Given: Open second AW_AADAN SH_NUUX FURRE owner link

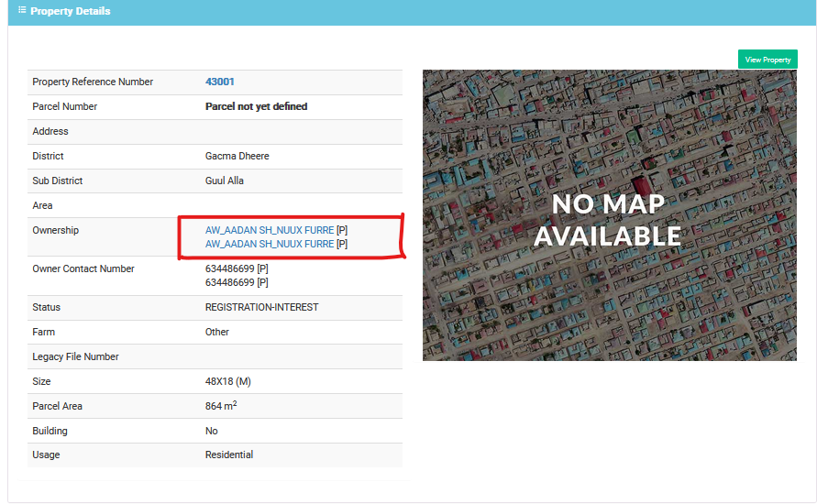Looking at the screenshot, I should [270, 244].
